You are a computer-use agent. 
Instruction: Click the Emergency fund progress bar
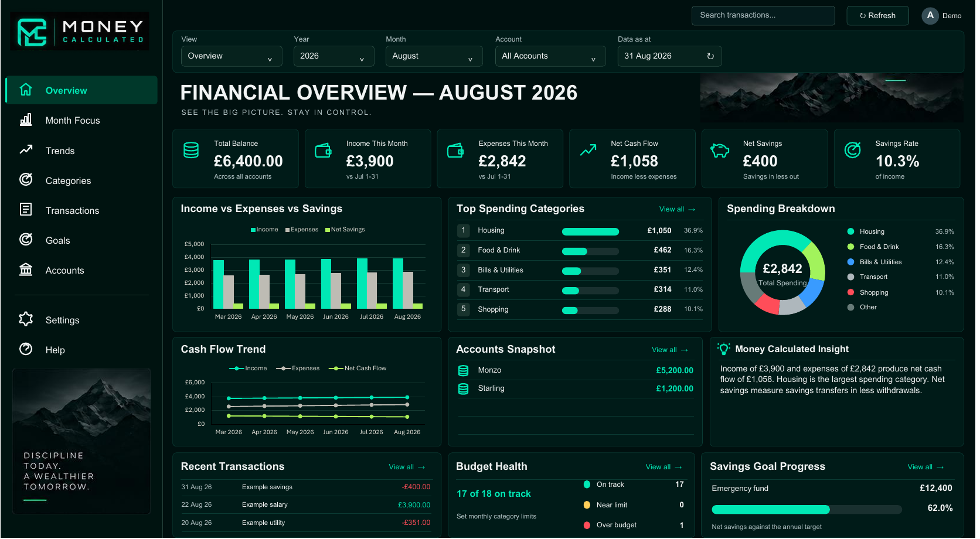807,509
